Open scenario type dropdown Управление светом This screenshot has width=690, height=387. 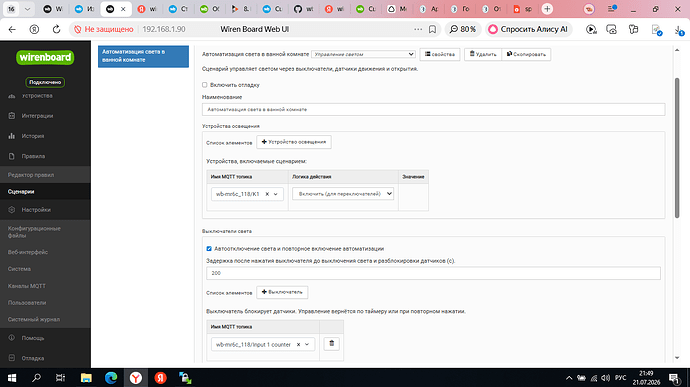[363, 54]
